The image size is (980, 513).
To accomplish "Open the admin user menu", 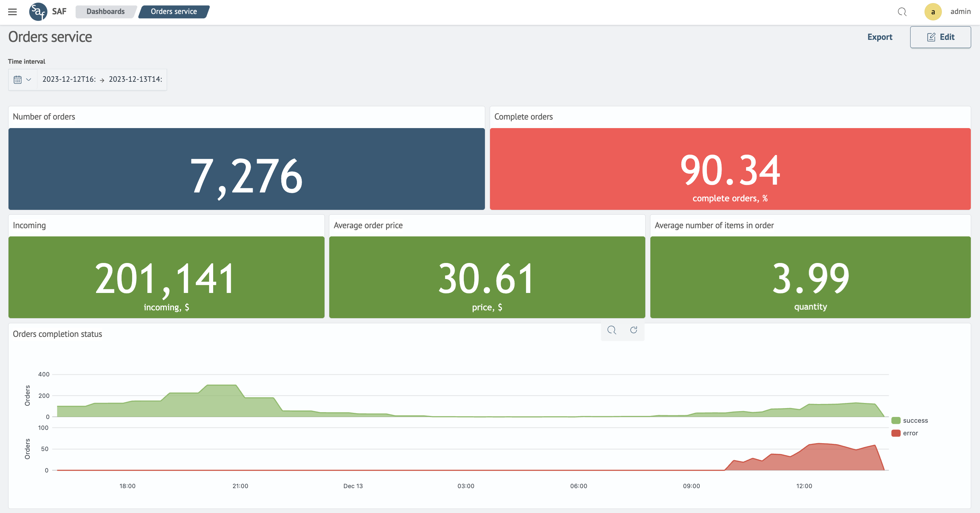I will [960, 12].
